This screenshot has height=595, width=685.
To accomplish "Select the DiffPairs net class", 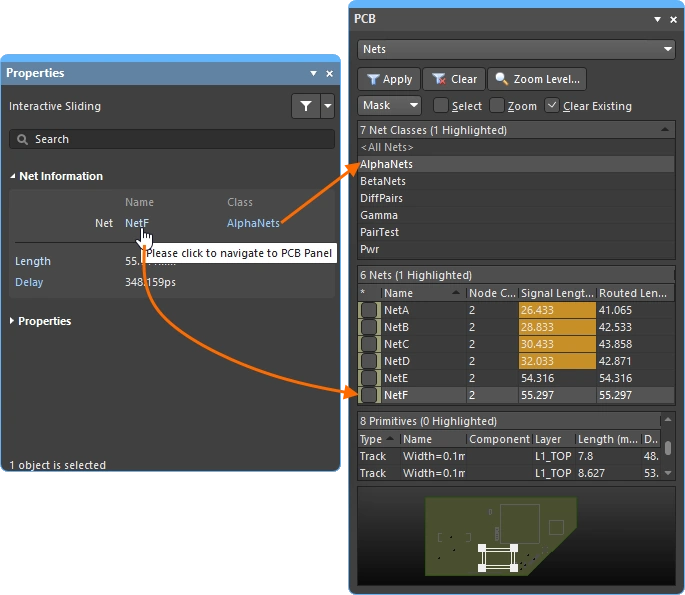I will coord(516,198).
